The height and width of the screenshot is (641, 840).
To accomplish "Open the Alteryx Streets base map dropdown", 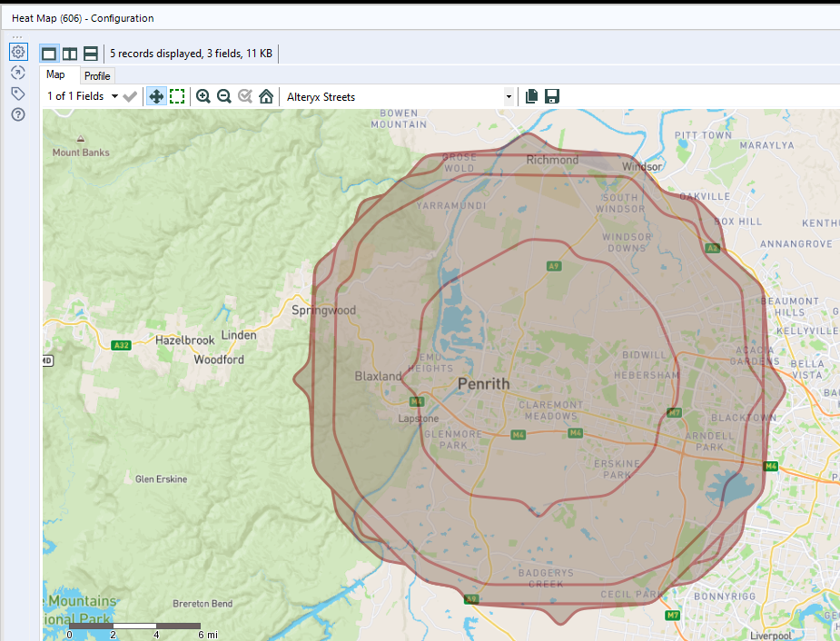I will point(509,95).
